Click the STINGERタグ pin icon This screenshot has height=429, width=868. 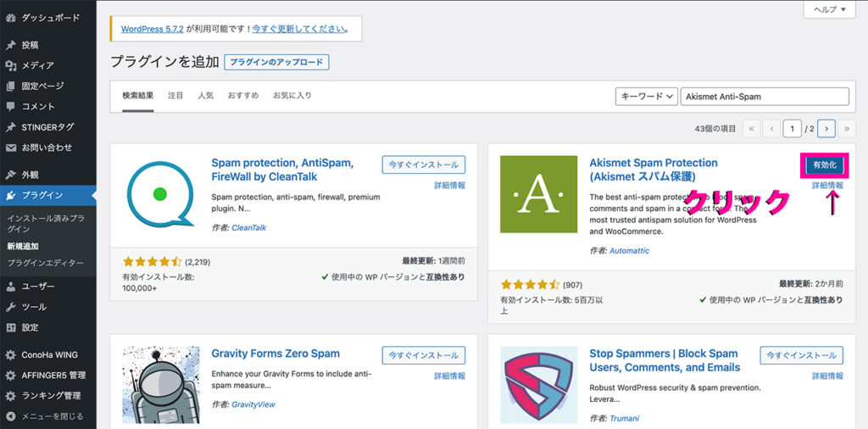point(10,127)
